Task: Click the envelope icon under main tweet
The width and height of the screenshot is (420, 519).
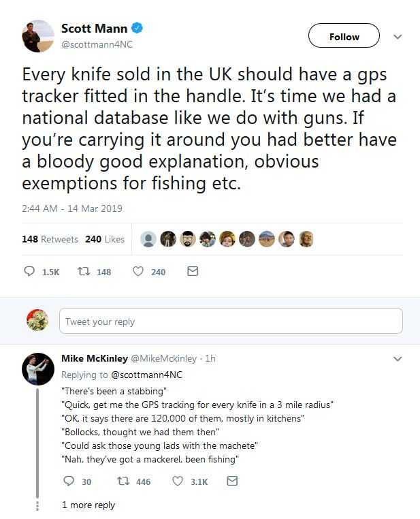Action: point(192,272)
